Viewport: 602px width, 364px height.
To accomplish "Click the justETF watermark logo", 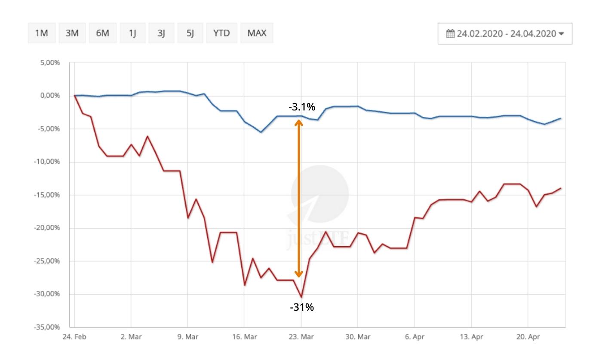I will coord(319,206).
